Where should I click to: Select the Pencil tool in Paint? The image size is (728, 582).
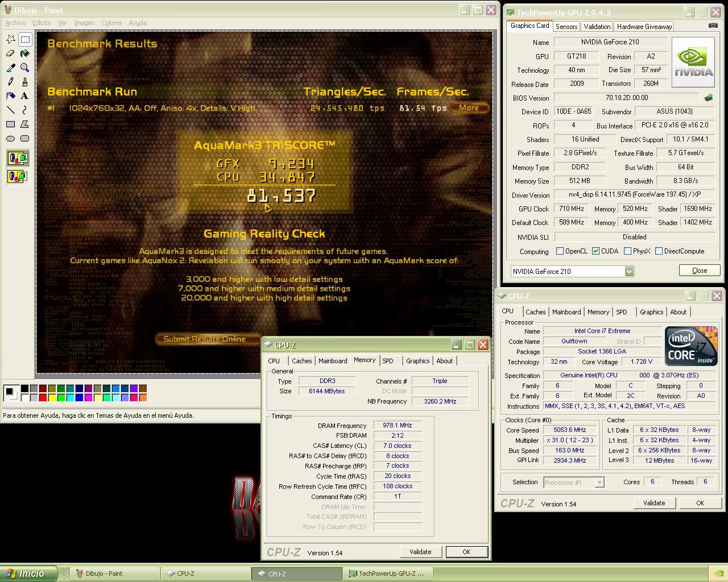11,82
